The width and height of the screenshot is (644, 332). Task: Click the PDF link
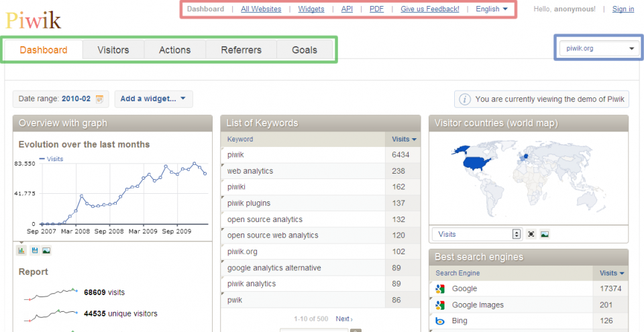(x=376, y=9)
